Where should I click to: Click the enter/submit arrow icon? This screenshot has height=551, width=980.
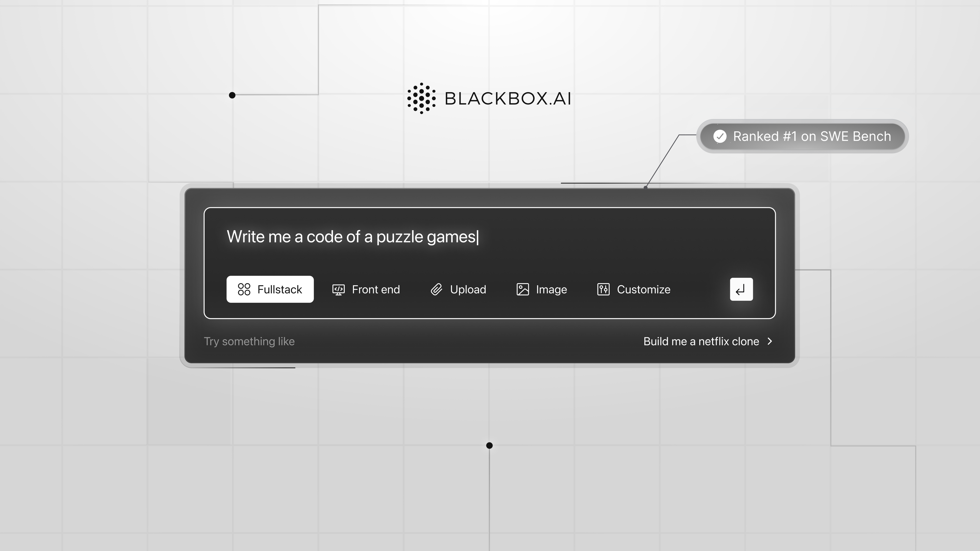pyautogui.click(x=741, y=289)
